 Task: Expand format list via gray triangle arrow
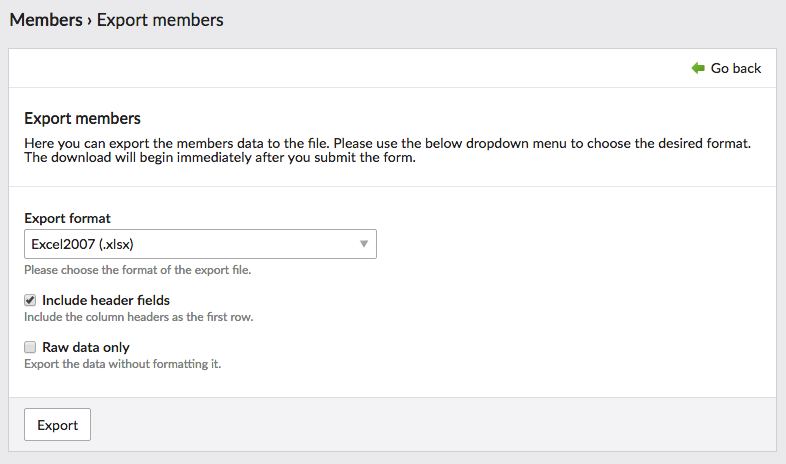coord(364,244)
